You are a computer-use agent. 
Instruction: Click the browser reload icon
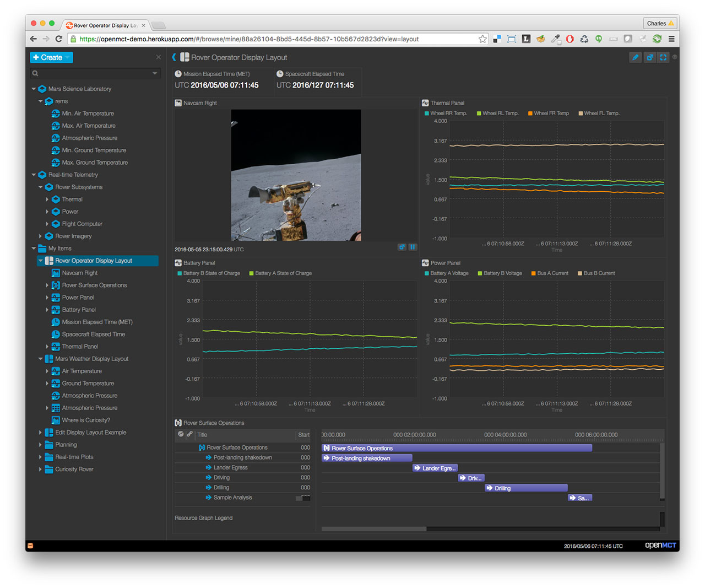tap(59, 39)
